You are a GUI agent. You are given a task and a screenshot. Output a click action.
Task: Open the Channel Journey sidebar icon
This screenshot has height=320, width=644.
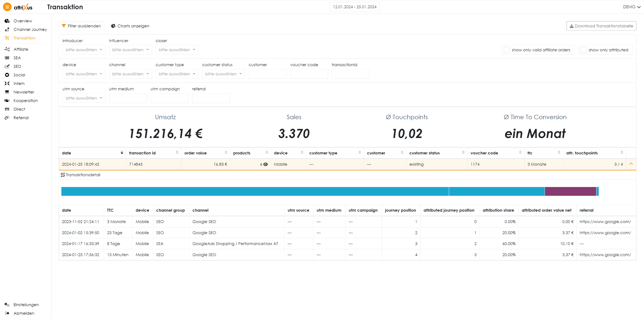coord(7,29)
